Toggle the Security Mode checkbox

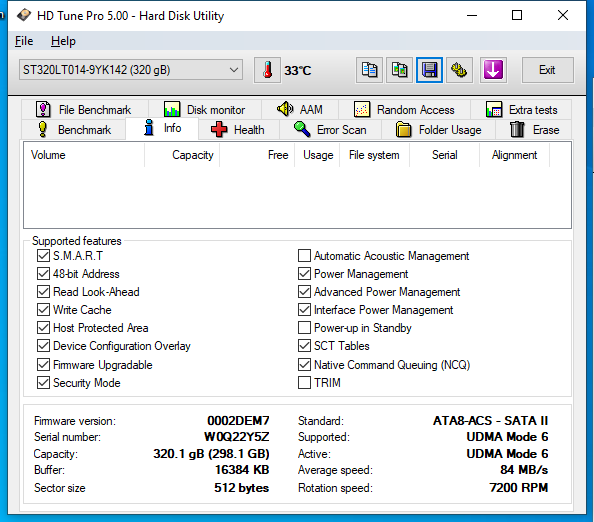[x=43, y=383]
